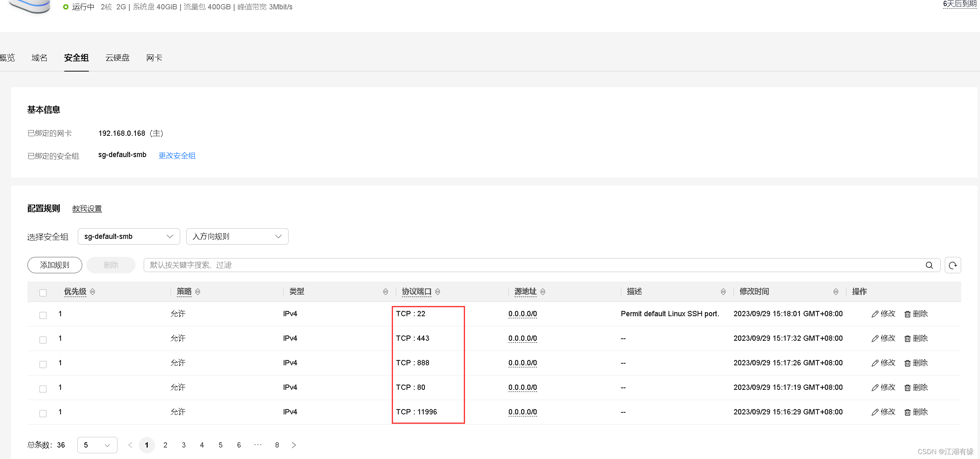This screenshot has height=459, width=980.
Task: Sort by 优先级 column arrow icon
Action: tap(93, 292)
